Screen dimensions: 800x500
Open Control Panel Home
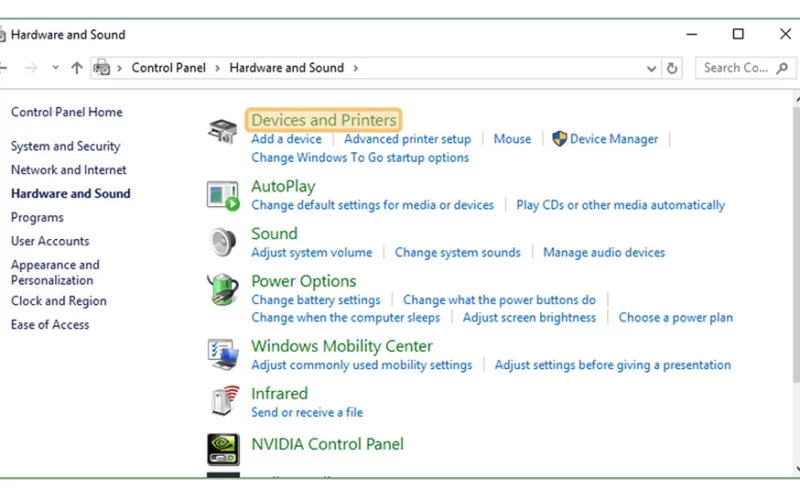point(67,112)
